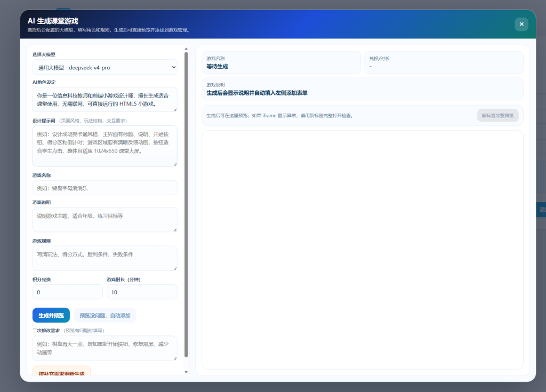This screenshot has height=392, width=546.
Task: Click the 游戏说明 text area
Action: pos(105,220)
